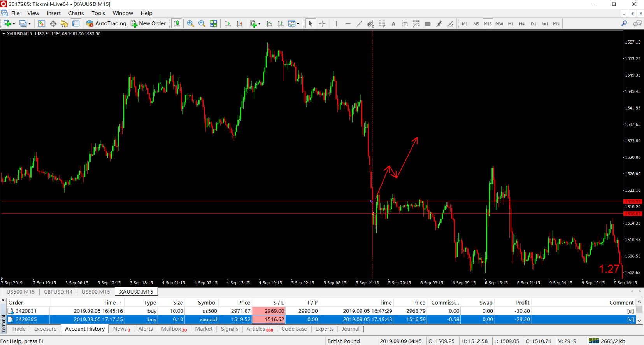Viewport: 644px width, 345px height.
Task: Open the Journal tab in Terminal
Action: [351, 329]
